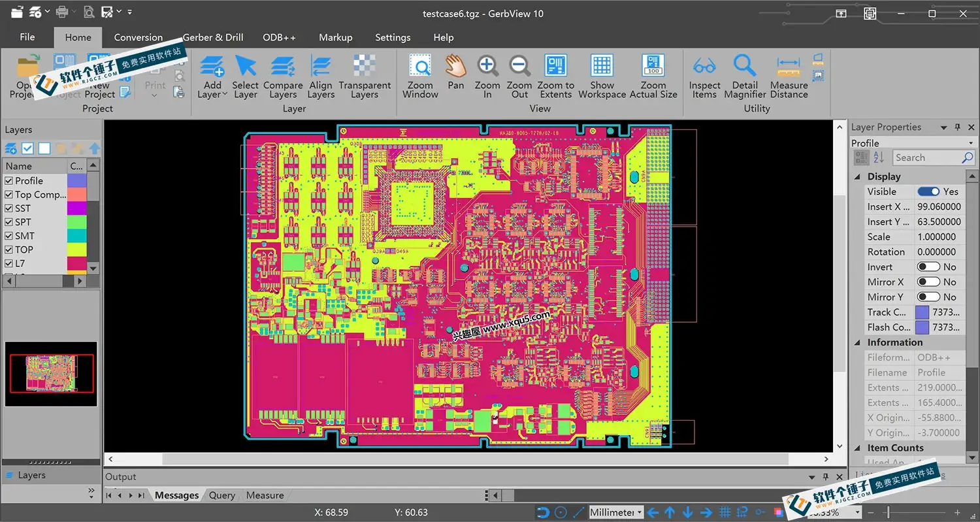Open the Markup ribbon tab
The width and height of the screenshot is (980, 522).
tap(336, 37)
